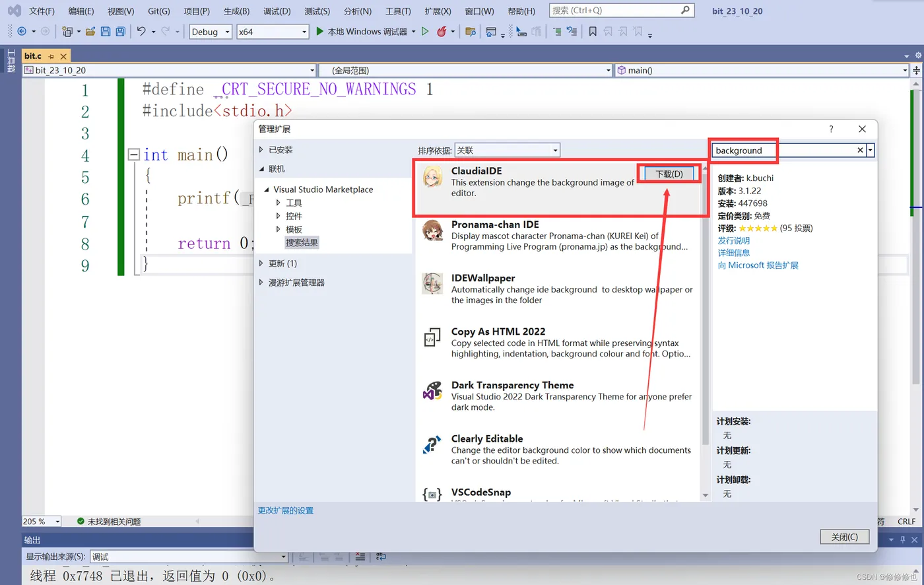Click the new project toolbar icon
The height and width of the screenshot is (585, 924).
(67, 31)
